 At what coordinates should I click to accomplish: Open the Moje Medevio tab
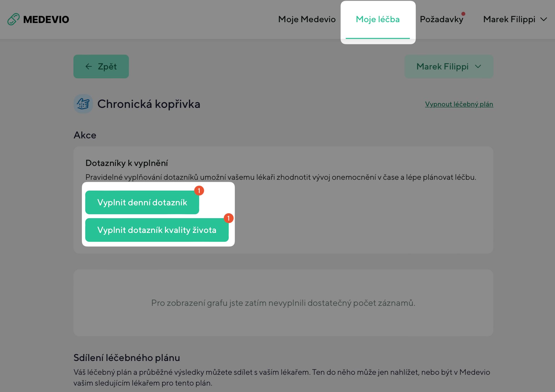pyautogui.click(x=307, y=19)
